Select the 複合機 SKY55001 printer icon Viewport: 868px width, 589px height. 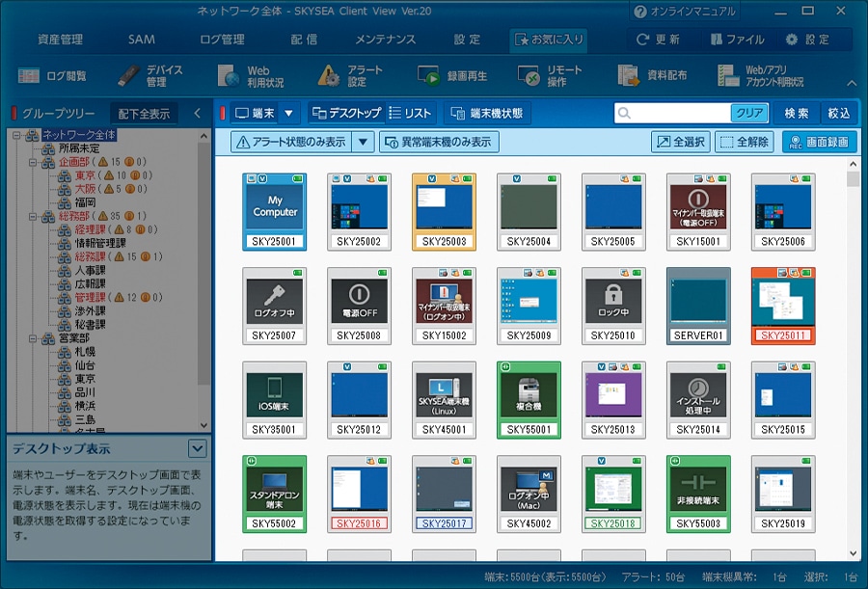click(x=529, y=400)
